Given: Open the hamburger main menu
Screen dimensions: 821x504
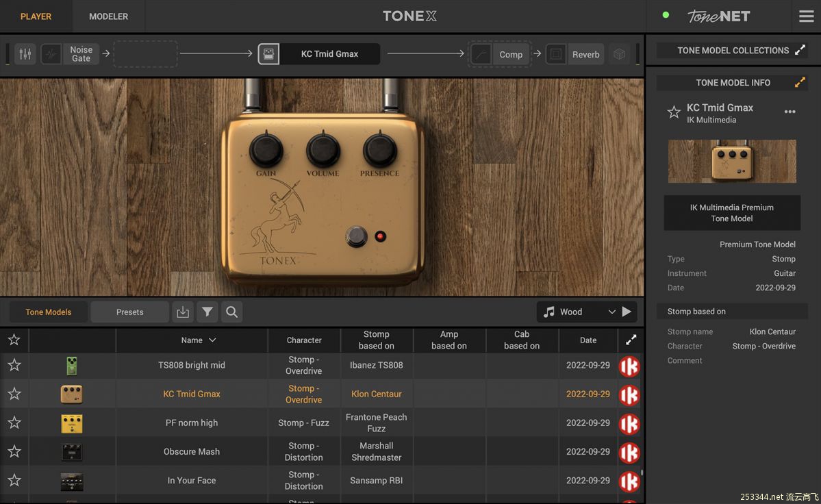Looking at the screenshot, I should tap(807, 16).
